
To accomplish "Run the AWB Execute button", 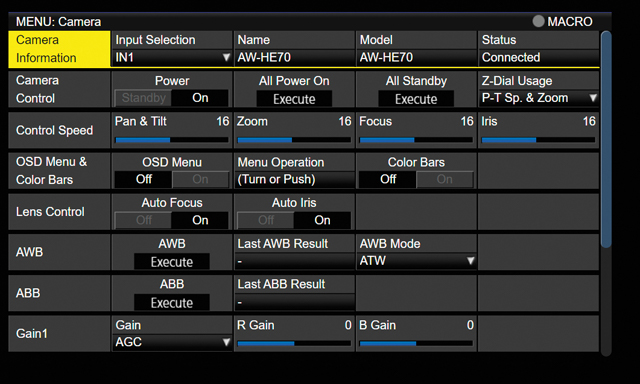I will click(x=172, y=262).
